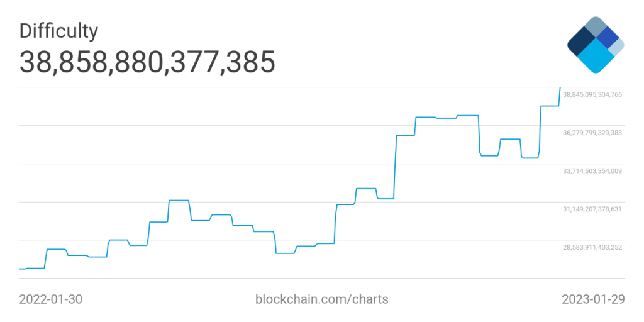644x322 pixels.
Task: Click the "Difficulty" chart title
Action: pos(58,30)
